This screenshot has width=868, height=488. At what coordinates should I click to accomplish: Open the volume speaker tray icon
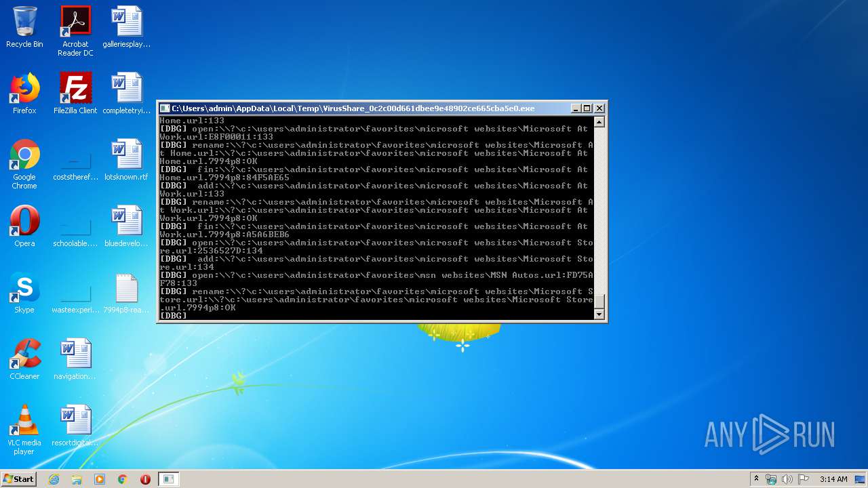pos(787,479)
